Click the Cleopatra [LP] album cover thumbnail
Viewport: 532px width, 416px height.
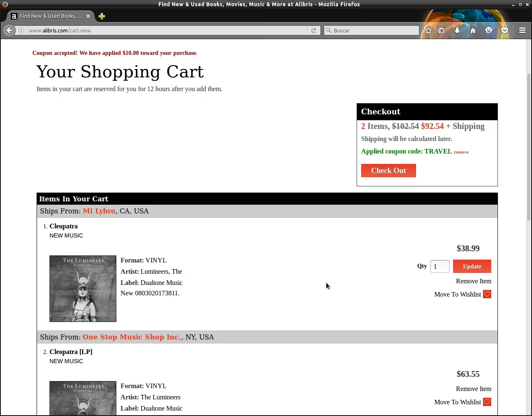(x=83, y=398)
